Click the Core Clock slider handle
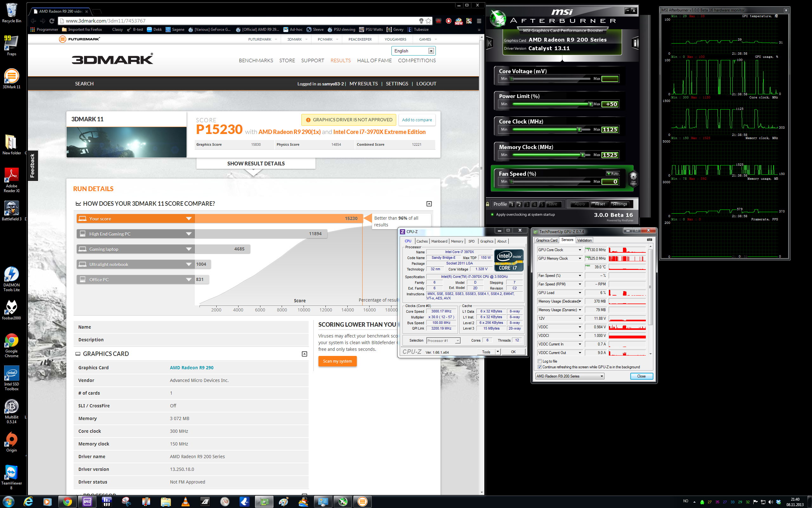Screen dimensions: 812x508 pos(579,129)
